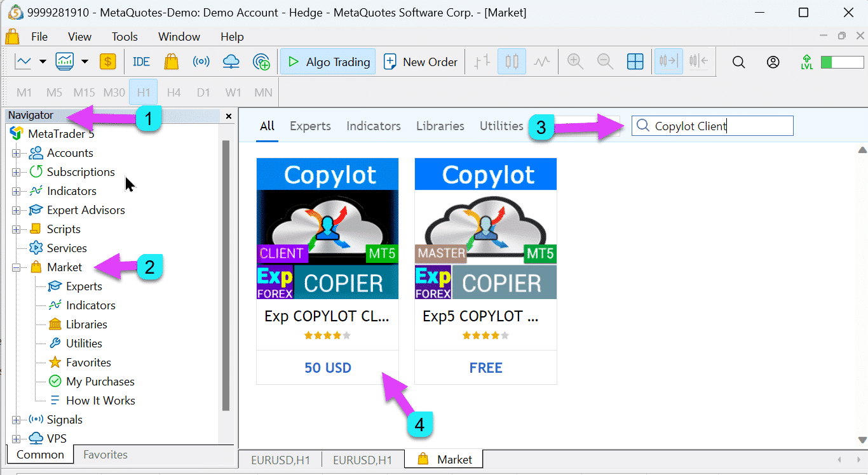The height and width of the screenshot is (475, 868).
Task: Click the Market shopping bag toolbar icon
Action: coord(171,62)
